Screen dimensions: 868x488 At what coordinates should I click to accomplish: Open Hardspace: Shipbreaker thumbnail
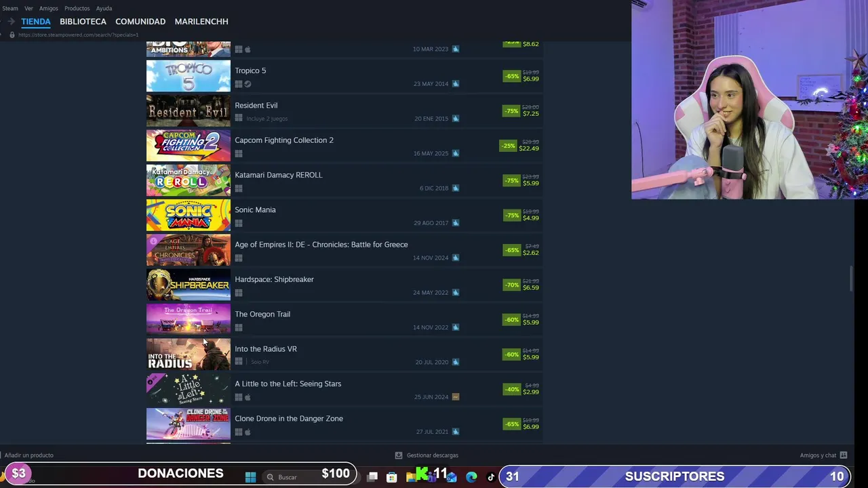point(189,285)
